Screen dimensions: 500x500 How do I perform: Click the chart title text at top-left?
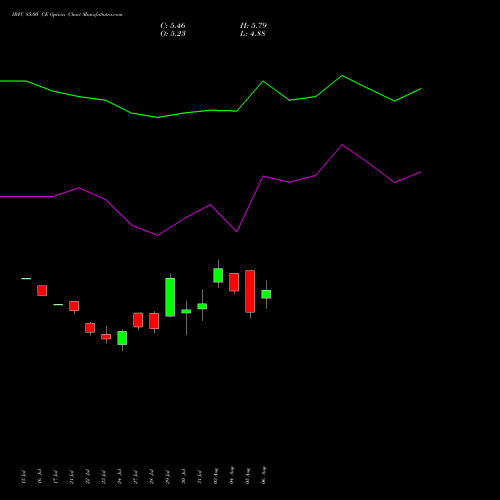pyautogui.click(x=67, y=15)
